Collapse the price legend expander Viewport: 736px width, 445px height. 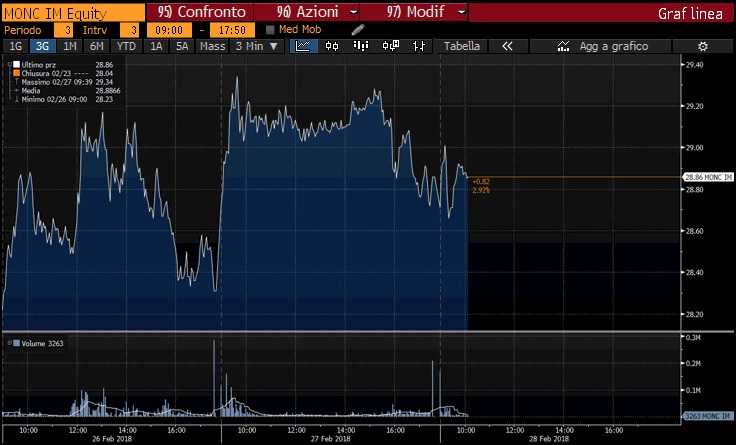pos(9,64)
